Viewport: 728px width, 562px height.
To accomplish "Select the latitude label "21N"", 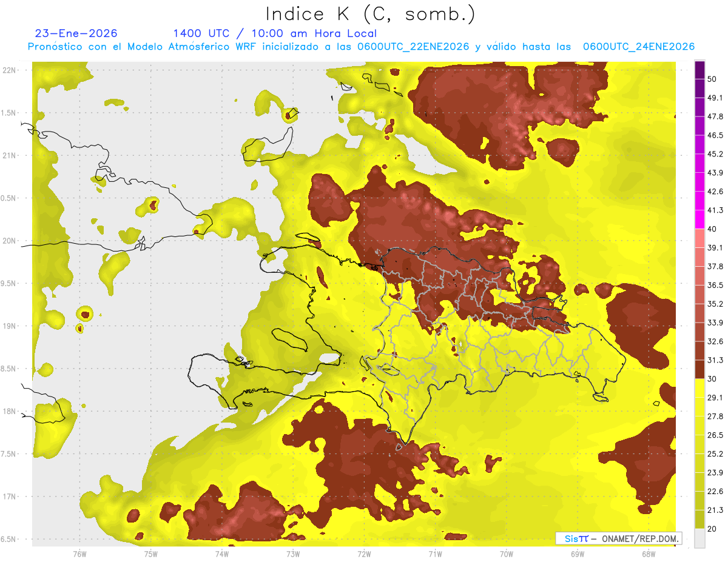I will tap(9, 156).
